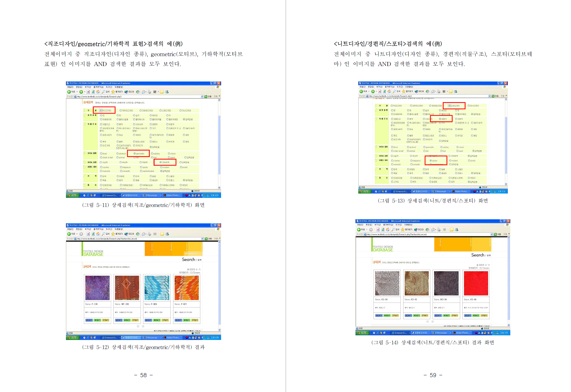This screenshot has width=571, height=392.
Task: Click the Back navigation arrow icon
Action: click(69, 92)
